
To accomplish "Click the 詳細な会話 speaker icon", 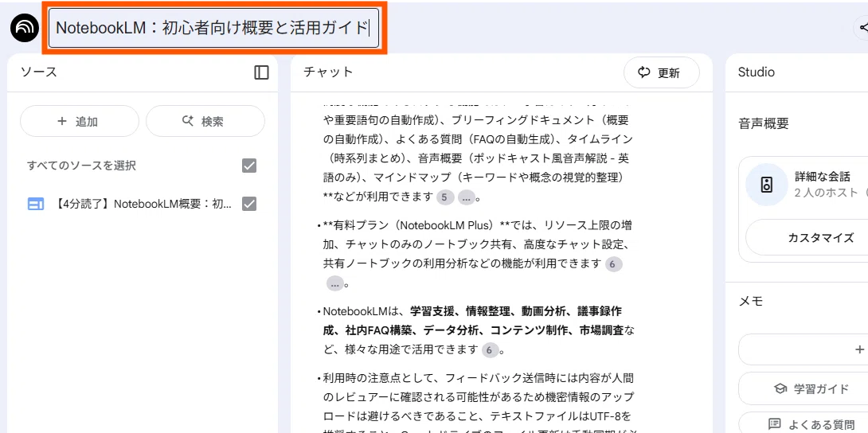I will [x=767, y=185].
